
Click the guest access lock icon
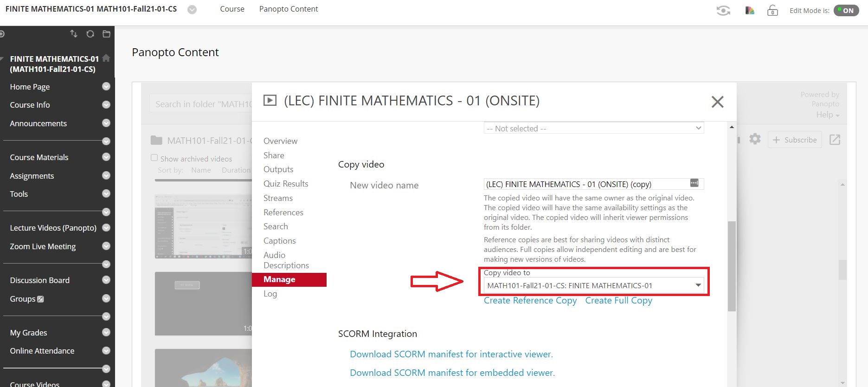[772, 10]
